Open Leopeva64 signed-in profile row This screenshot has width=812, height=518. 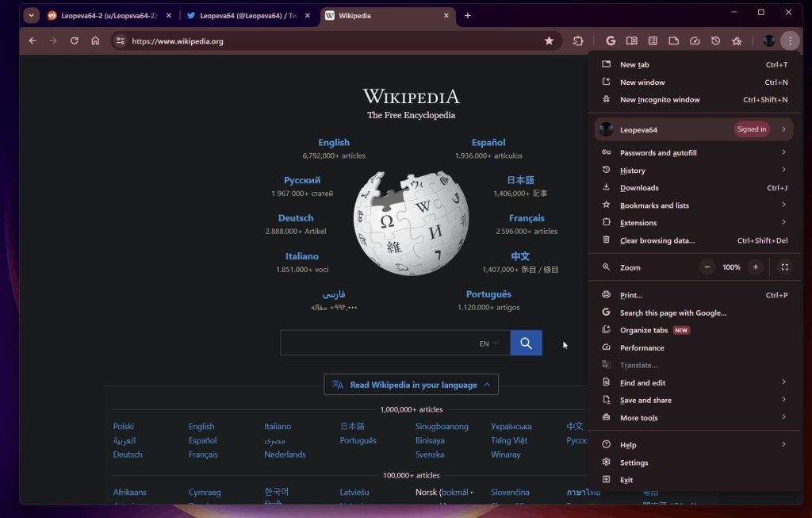tap(694, 129)
